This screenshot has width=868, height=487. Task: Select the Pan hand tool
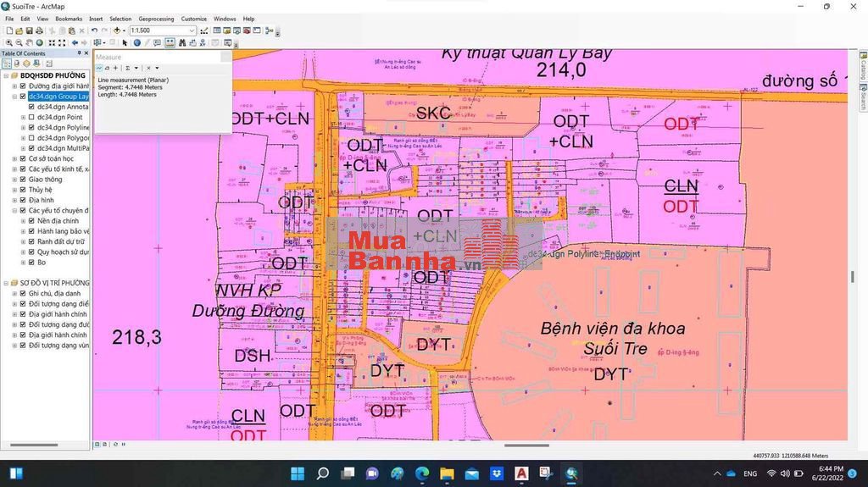point(30,42)
